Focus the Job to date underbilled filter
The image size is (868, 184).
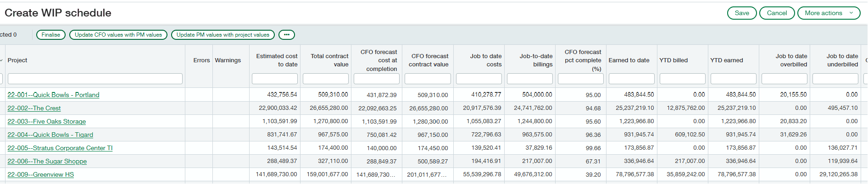click(x=835, y=79)
